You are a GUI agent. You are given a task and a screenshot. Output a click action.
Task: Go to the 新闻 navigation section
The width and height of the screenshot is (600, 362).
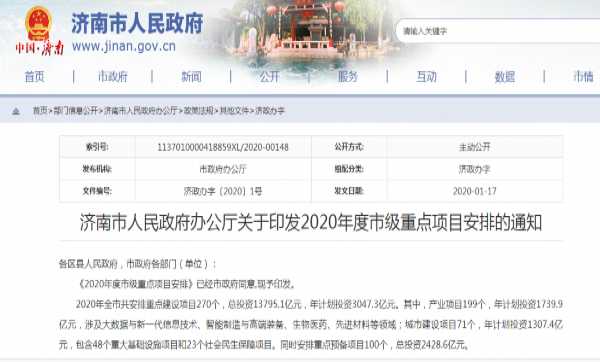coord(191,77)
